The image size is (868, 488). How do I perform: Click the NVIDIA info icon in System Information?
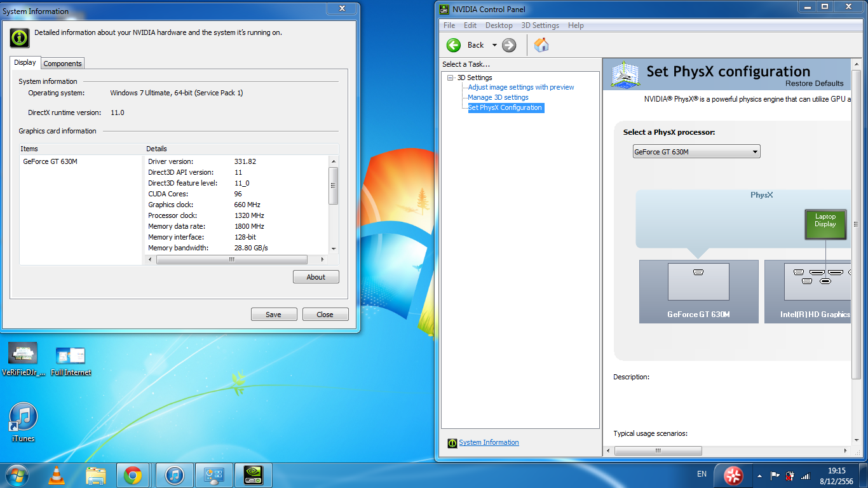click(x=20, y=37)
